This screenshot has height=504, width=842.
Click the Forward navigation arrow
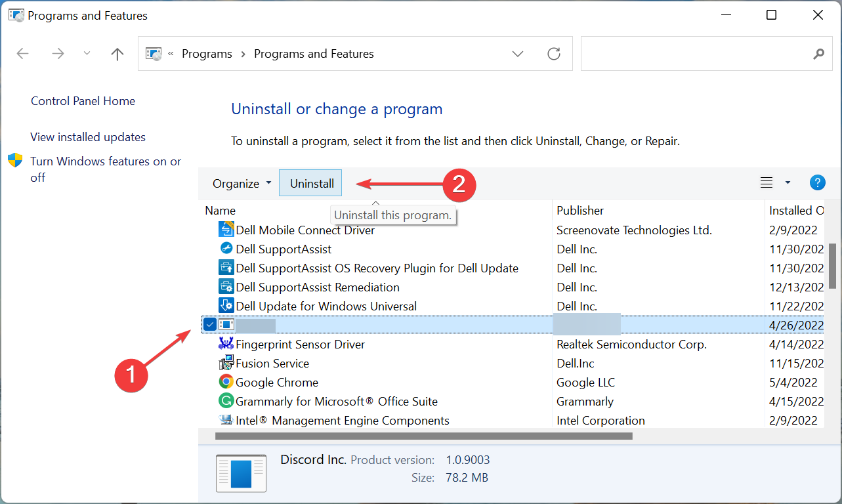(58, 54)
